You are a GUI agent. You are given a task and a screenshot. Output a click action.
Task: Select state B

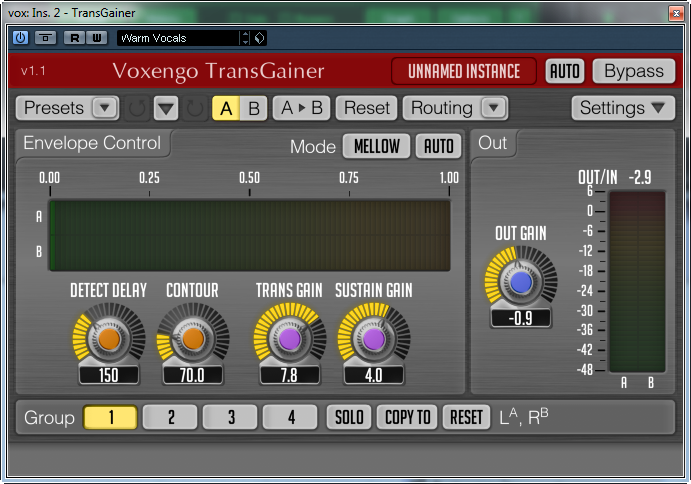click(254, 108)
